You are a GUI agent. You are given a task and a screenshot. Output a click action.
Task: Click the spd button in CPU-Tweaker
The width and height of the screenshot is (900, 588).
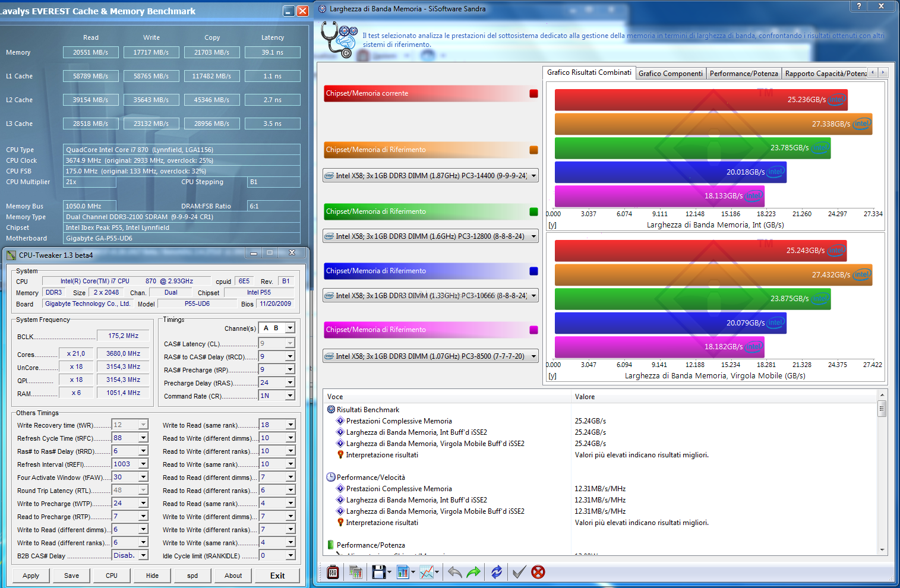point(192,576)
